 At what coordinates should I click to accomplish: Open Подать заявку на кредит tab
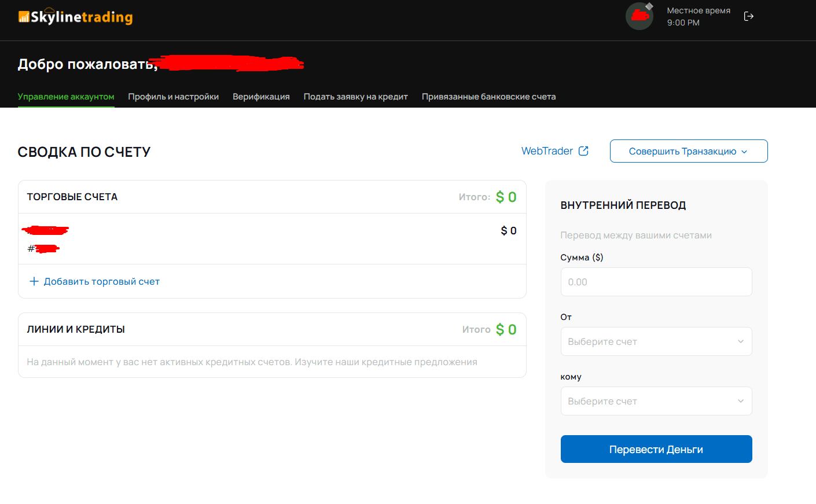tap(355, 97)
